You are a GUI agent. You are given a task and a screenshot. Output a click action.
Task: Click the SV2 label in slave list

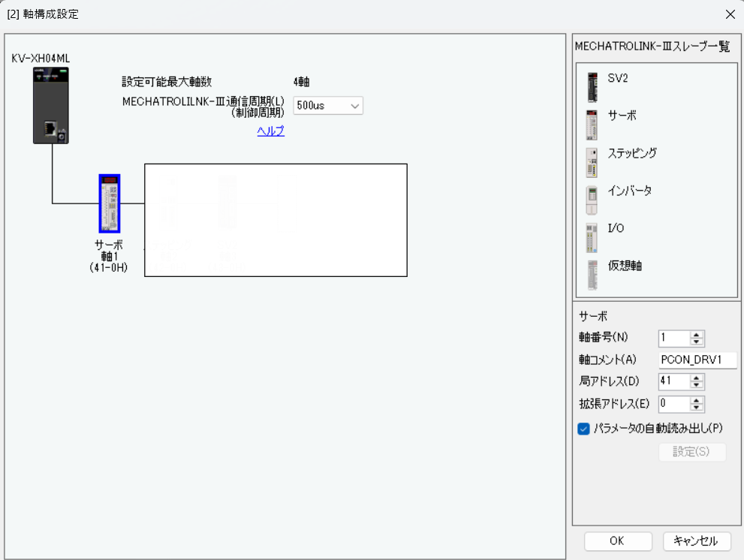tap(618, 78)
